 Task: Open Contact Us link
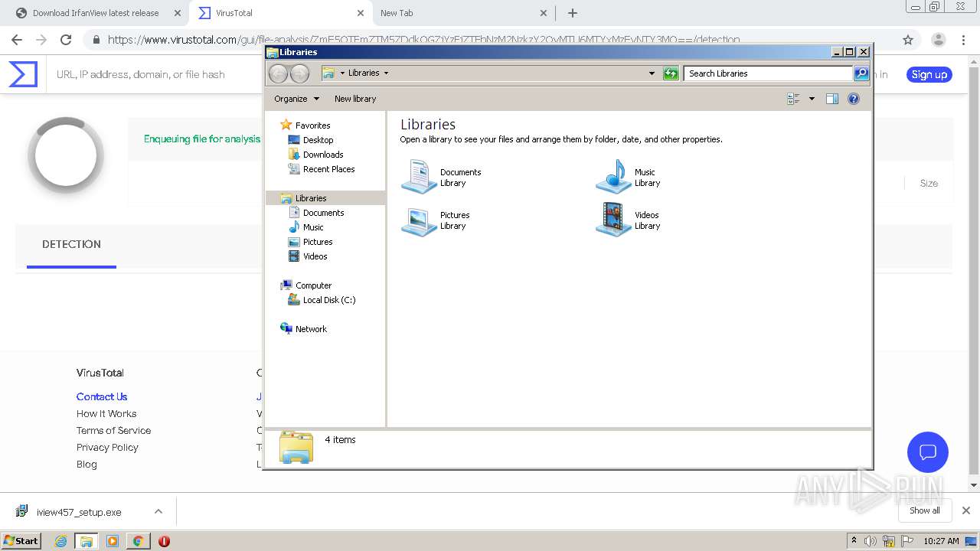point(102,396)
